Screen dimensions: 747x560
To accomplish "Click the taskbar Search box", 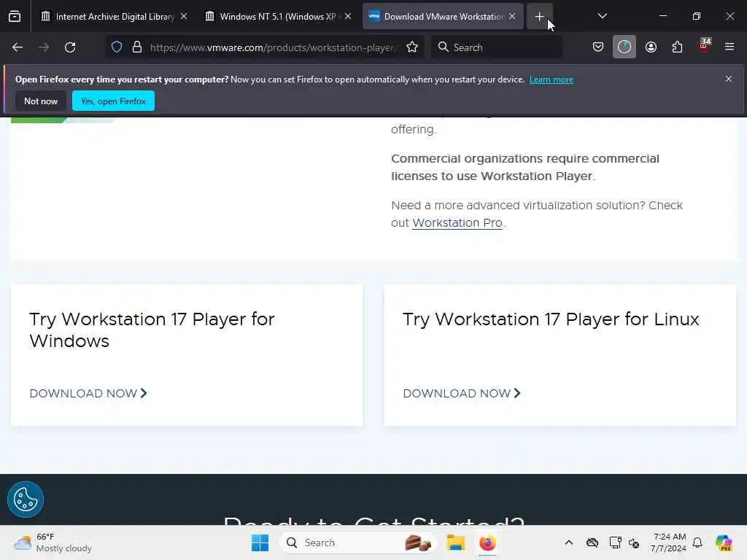I will click(357, 542).
